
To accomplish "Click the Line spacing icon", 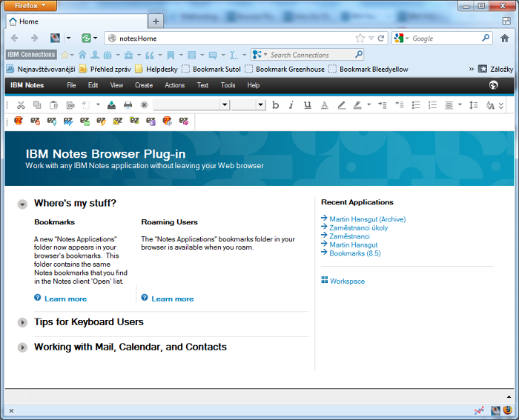I will (474, 105).
